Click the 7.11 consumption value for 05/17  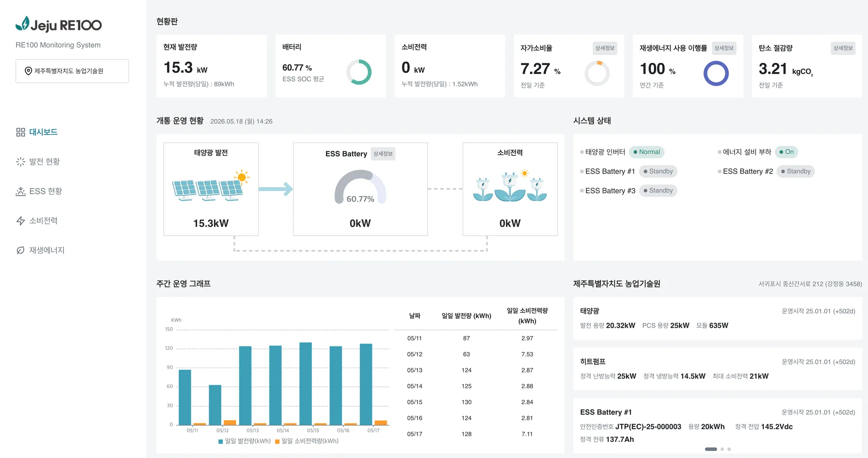tap(527, 434)
